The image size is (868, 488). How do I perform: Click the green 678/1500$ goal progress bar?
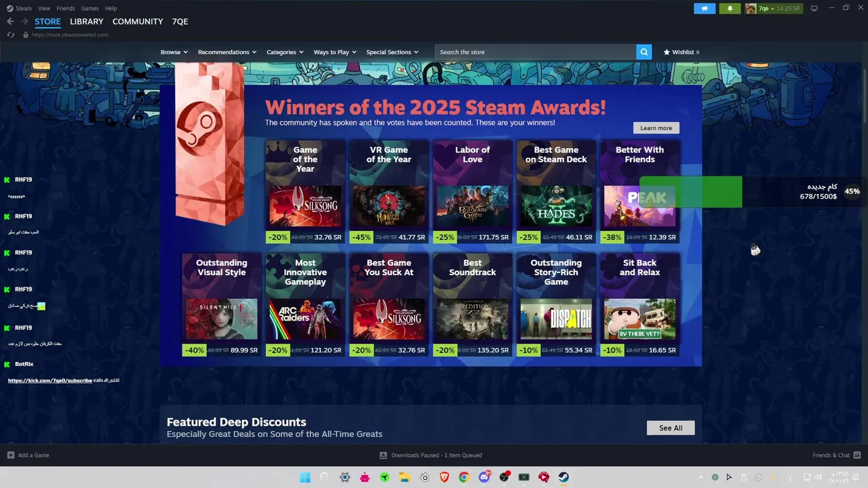[690, 192]
